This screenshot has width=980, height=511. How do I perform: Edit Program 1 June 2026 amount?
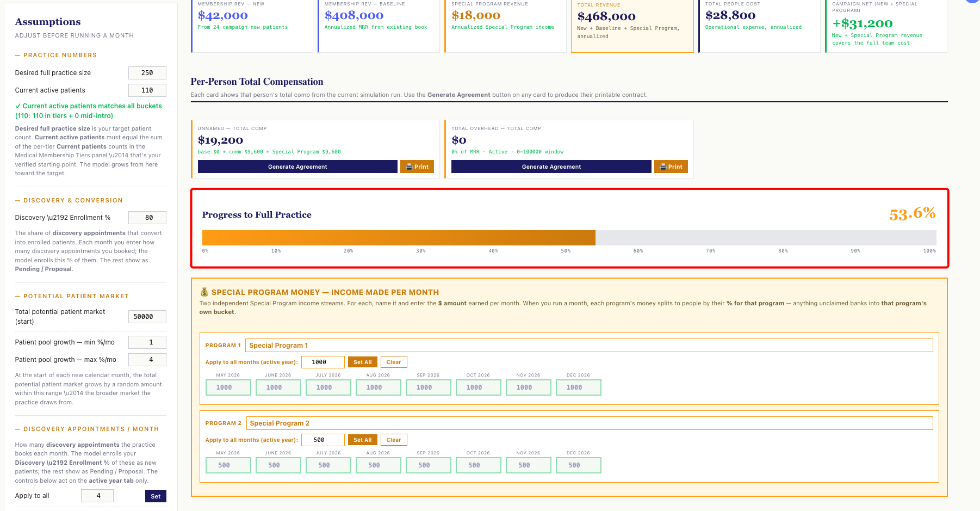pyautogui.click(x=278, y=387)
